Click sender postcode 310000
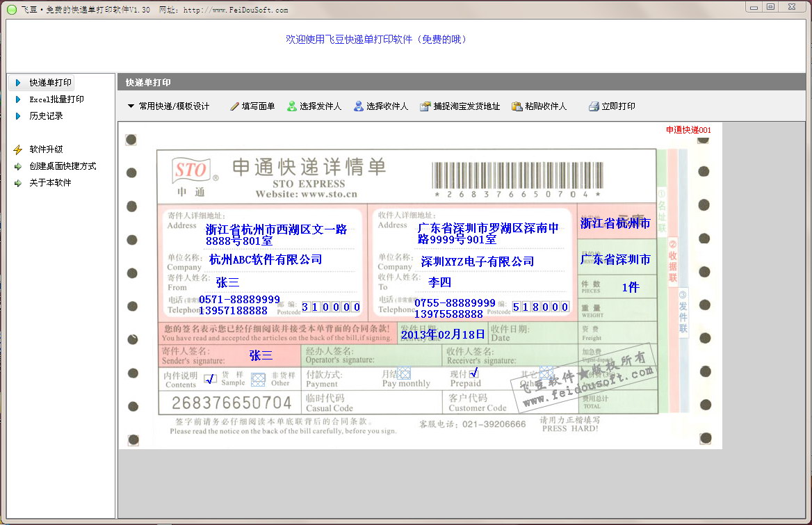The image size is (812, 525). pos(331,307)
